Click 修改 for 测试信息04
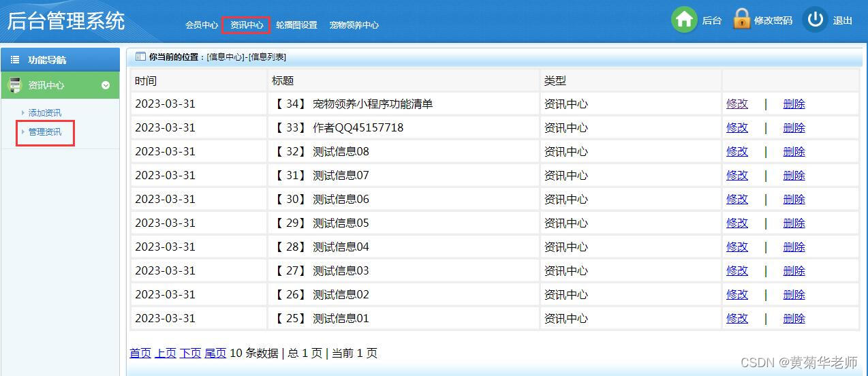Screen dimensions: 868x376 pos(737,247)
